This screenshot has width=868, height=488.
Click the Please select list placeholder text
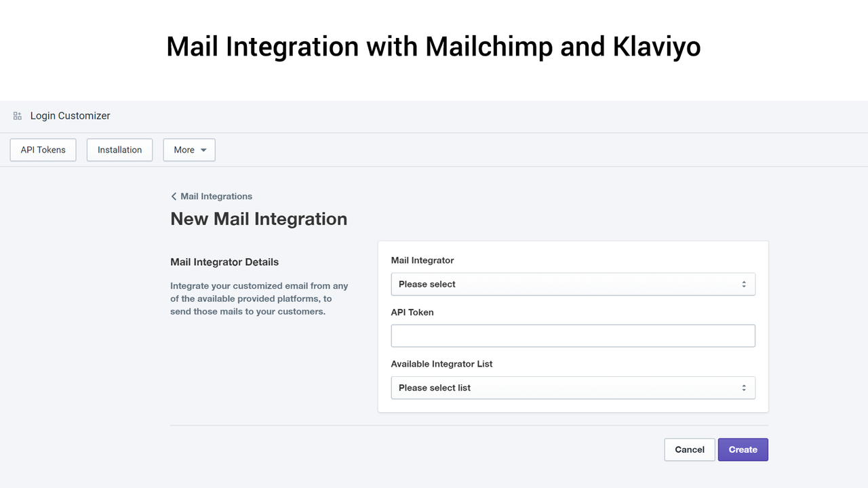tap(435, 388)
